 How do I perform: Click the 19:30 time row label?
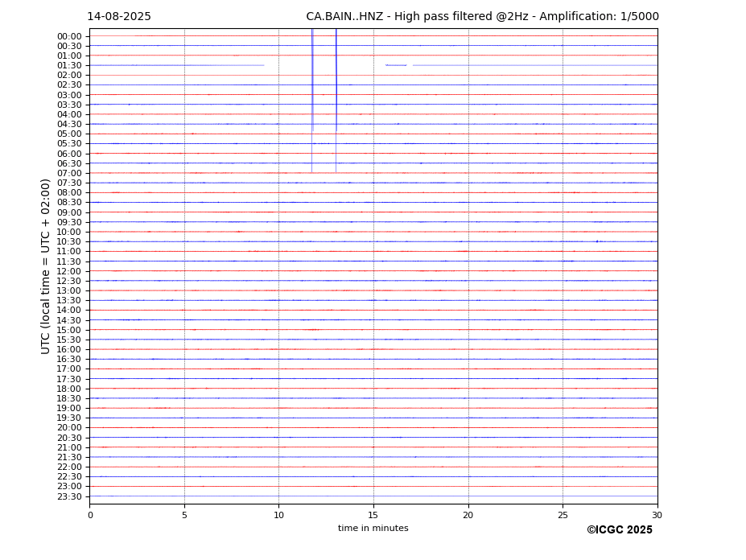tap(69, 418)
